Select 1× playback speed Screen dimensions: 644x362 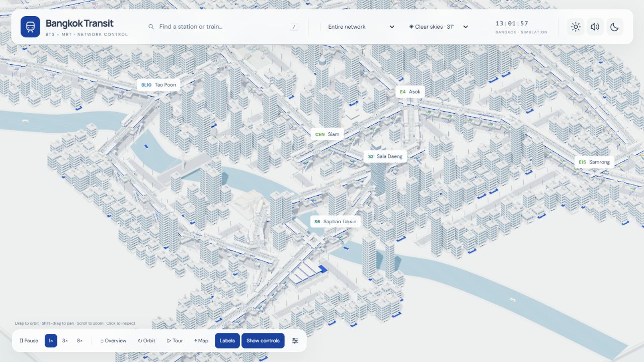pos(51,340)
